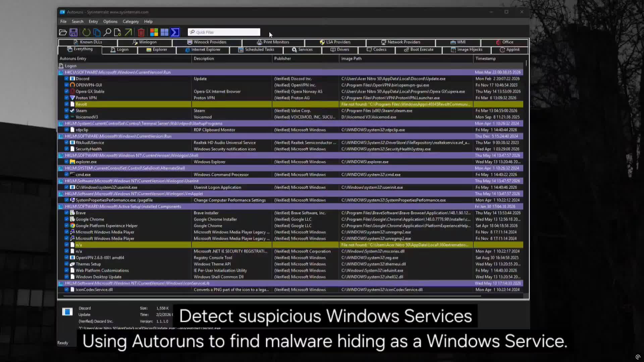Click the Copy toolbar icon
This screenshot has height=362, width=644.
(97, 32)
